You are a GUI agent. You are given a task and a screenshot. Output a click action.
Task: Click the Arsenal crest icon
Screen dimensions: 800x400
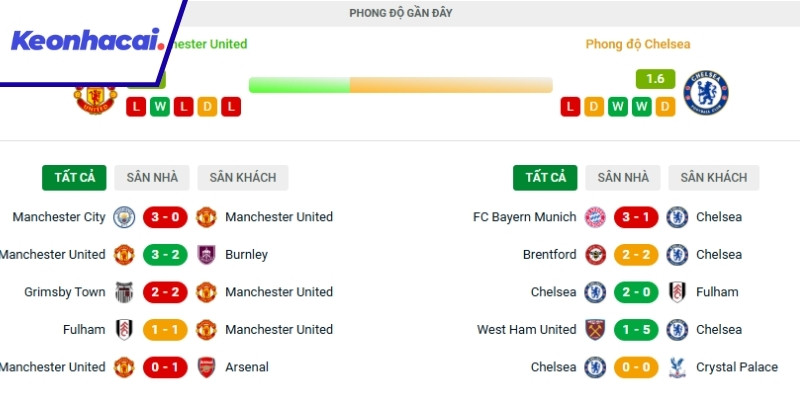(x=207, y=367)
